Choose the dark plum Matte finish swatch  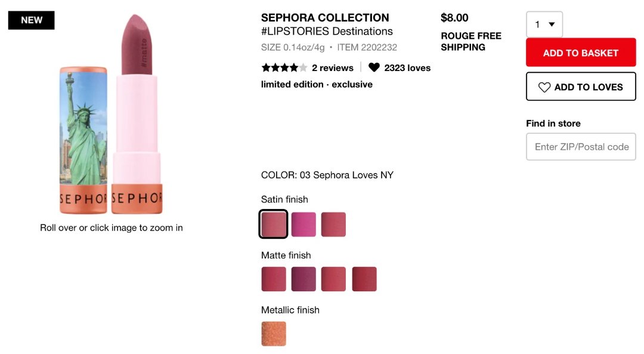click(x=304, y=279)
